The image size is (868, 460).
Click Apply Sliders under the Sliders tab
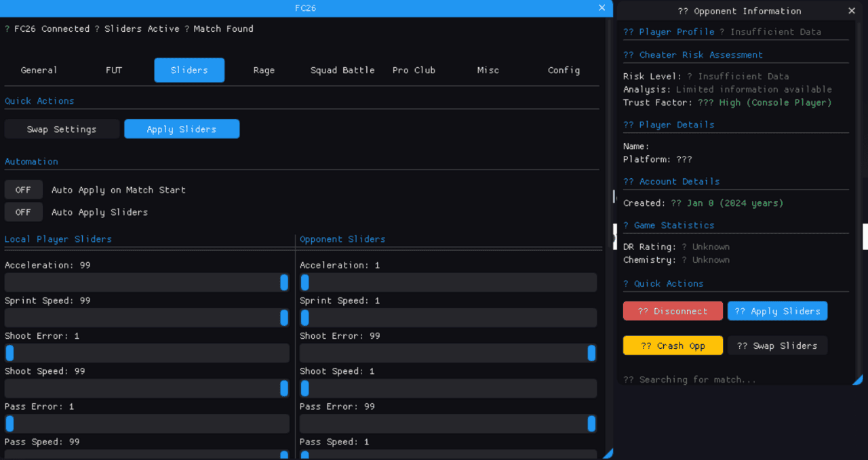(x=182, y=129)
